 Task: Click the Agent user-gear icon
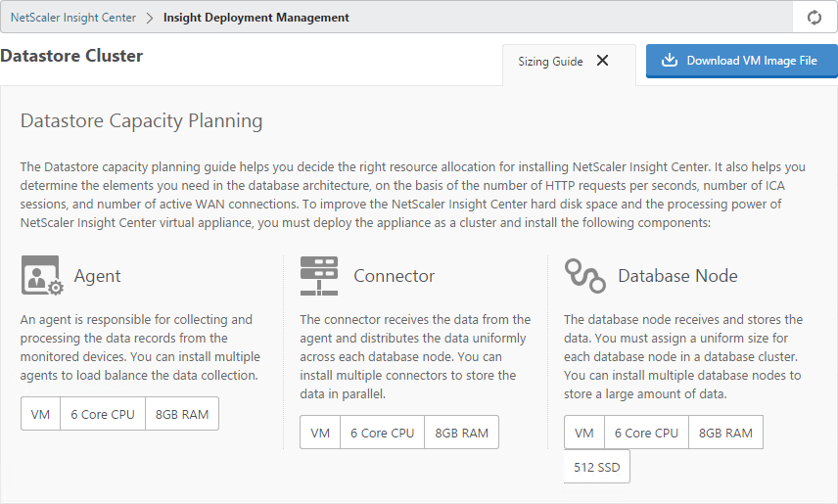pyautogui.click(x=42, y=275)
